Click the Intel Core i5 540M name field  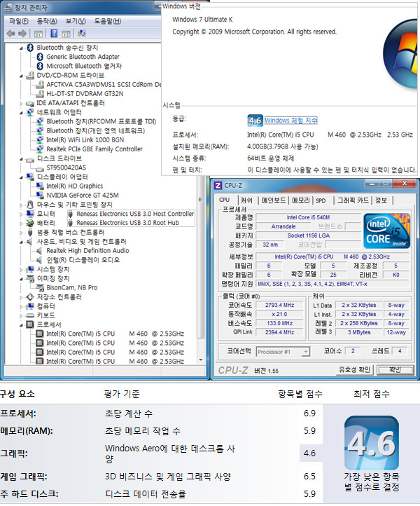tap(308, 217)
